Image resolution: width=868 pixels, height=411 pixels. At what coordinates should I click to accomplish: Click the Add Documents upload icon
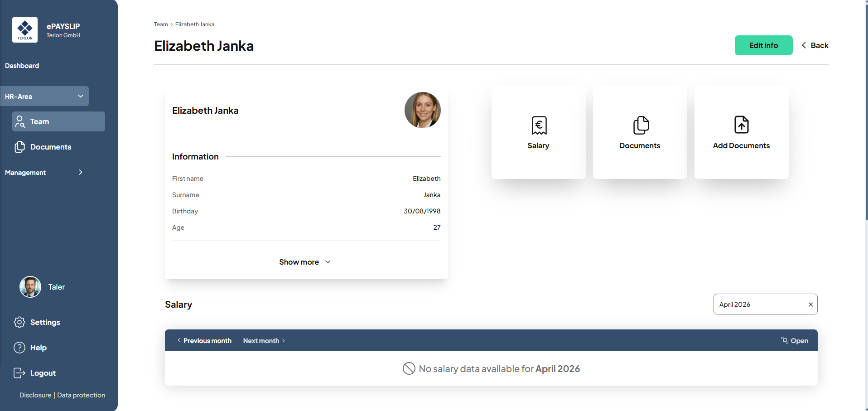741,125
